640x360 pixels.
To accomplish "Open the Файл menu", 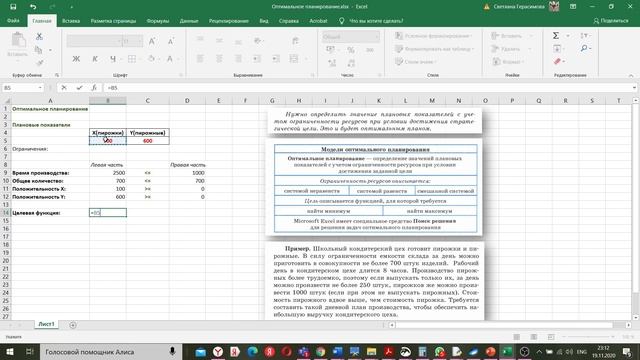I will (13, 20).
